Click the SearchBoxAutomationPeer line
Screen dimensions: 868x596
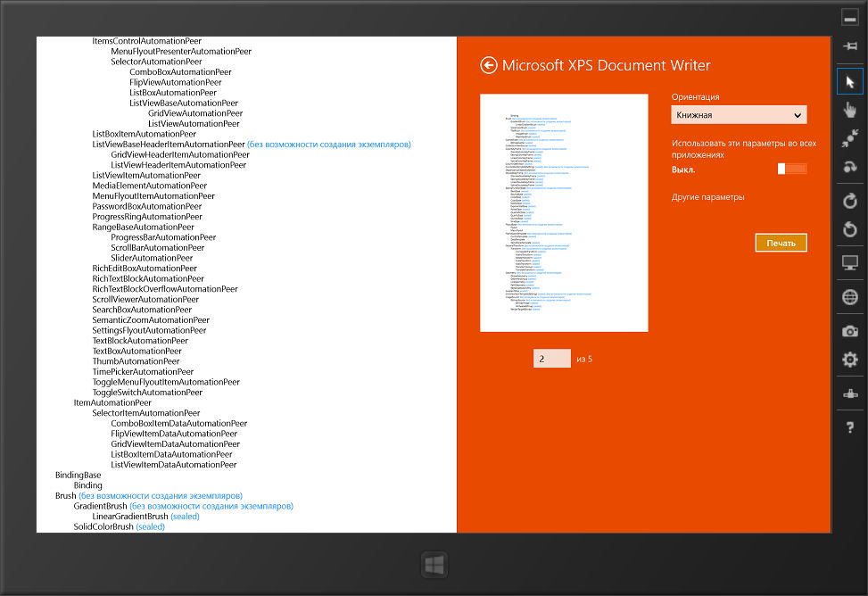pyautogui.click(x=142, y=310)
